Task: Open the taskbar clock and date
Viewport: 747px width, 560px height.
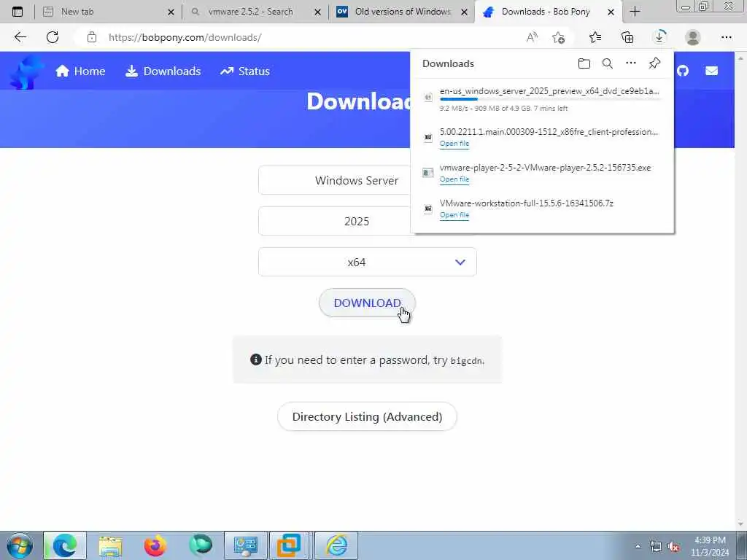Action: tap(710, 546)
